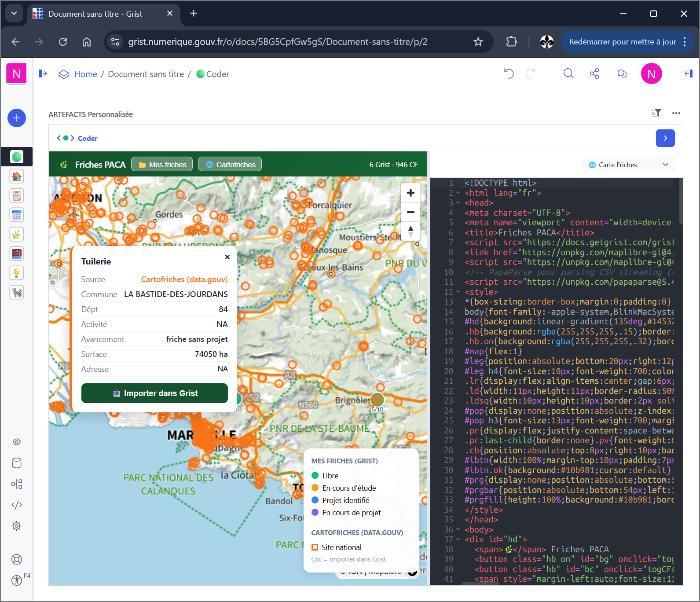Collapse the style block fold arrow on line 12
700x602 pixels.
pos(458,292)
